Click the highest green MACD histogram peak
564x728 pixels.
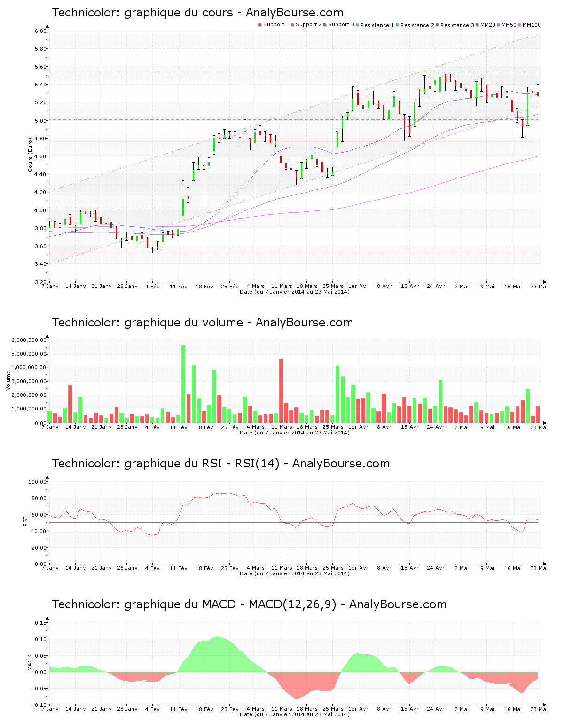(217, 654)
